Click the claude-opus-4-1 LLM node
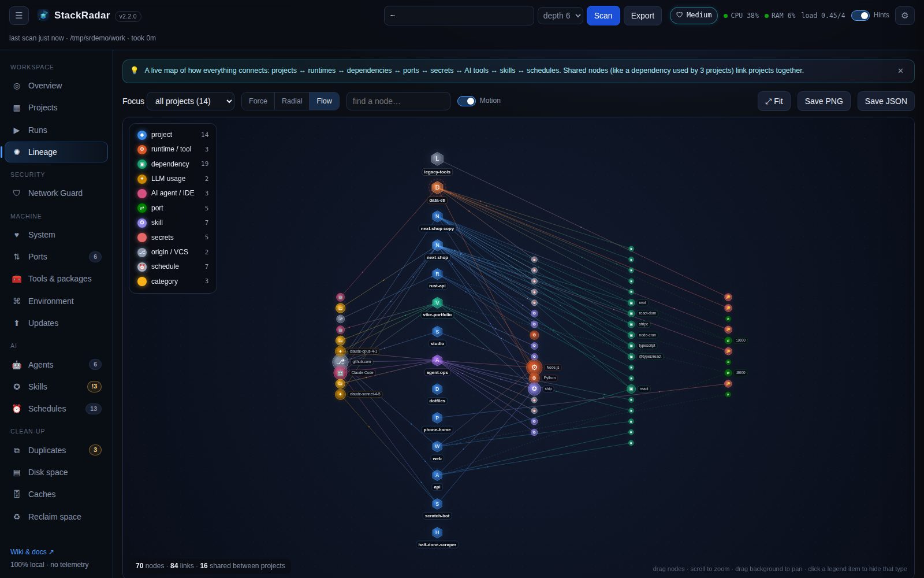Image resolution: width=924 pixels, height=578 pixels. tap(341, 351)
